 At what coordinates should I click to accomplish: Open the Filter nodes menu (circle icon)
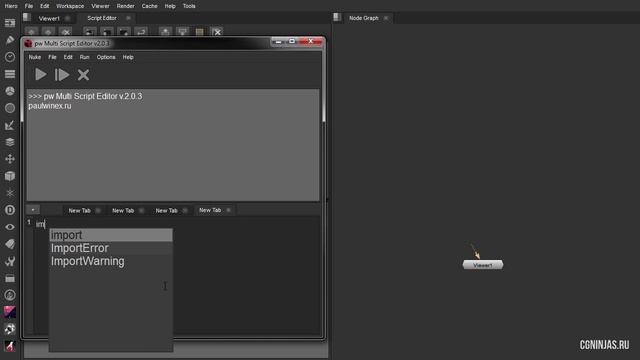(10, 108)
